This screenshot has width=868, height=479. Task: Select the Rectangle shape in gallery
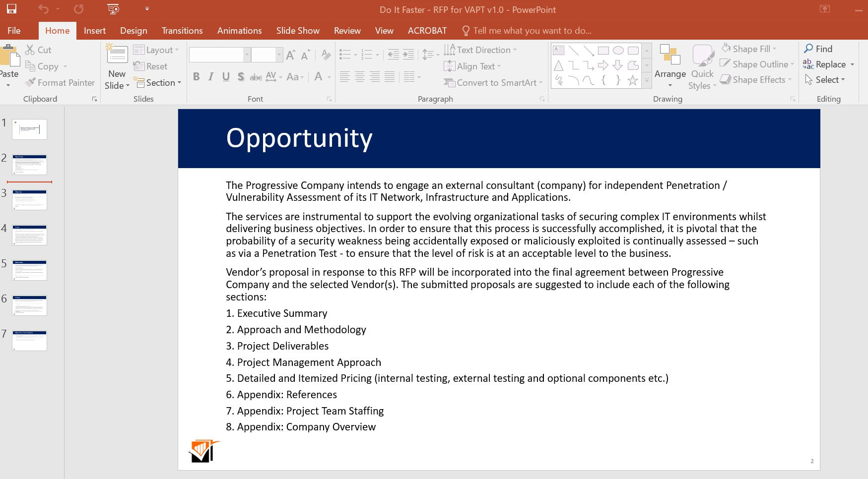point(603,50)
